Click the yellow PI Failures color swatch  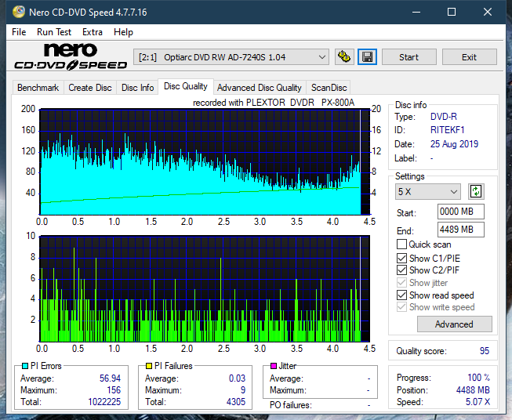click(x=149, y=366)
